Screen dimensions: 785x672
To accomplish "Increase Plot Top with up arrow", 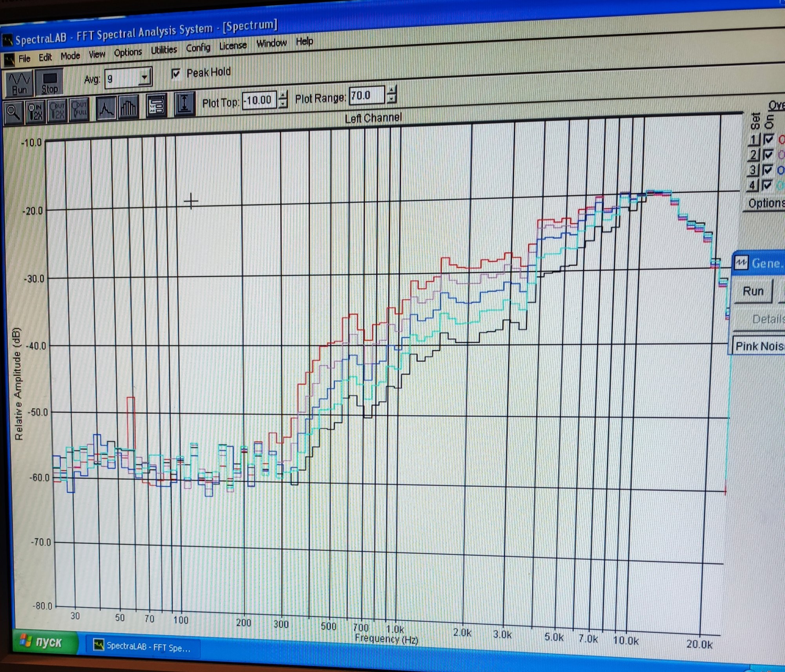I will click(283, 95).
